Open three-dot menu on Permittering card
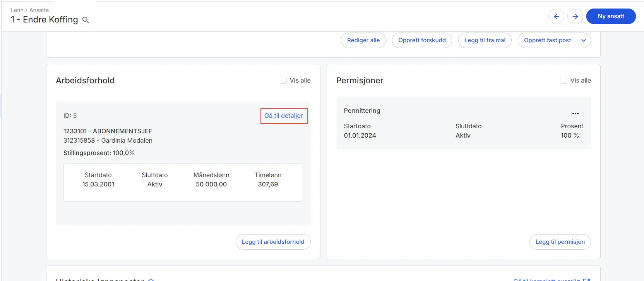 pyautogui.click(x=575, y=114)
